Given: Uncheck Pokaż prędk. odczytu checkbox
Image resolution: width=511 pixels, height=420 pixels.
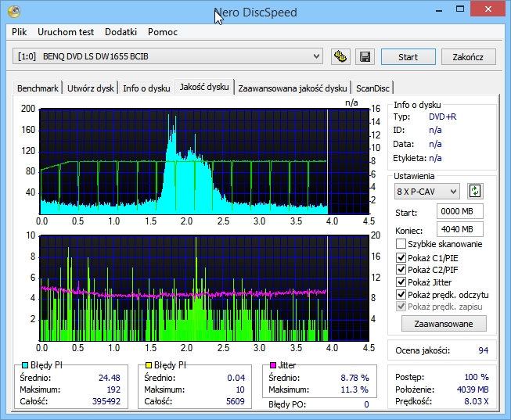Looking at the screenshot, I should (x=401, y=295).
